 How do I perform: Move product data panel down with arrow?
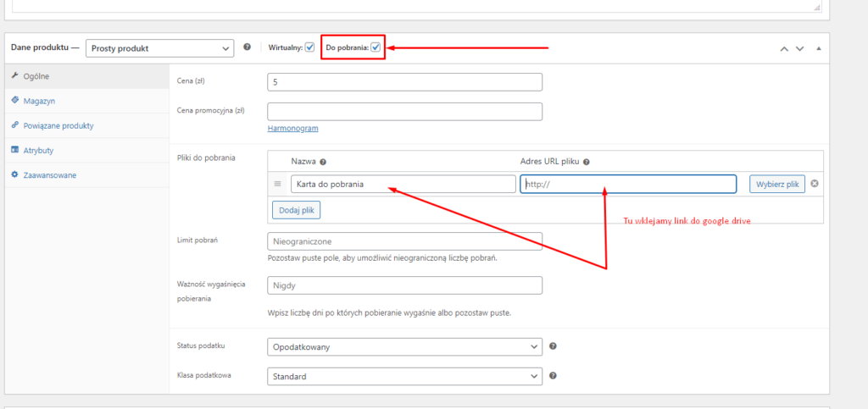(799, 48)
